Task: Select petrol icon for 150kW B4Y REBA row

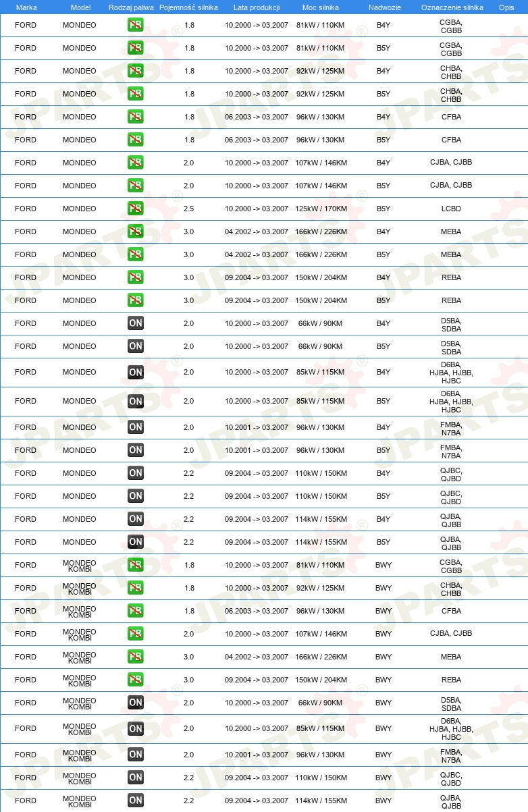Action: click(136, 277)
